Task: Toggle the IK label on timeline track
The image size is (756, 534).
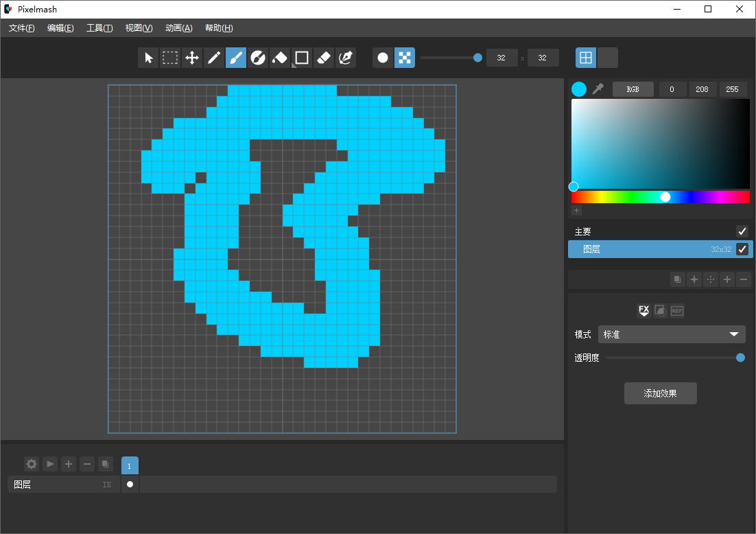Action: [106, 485]
